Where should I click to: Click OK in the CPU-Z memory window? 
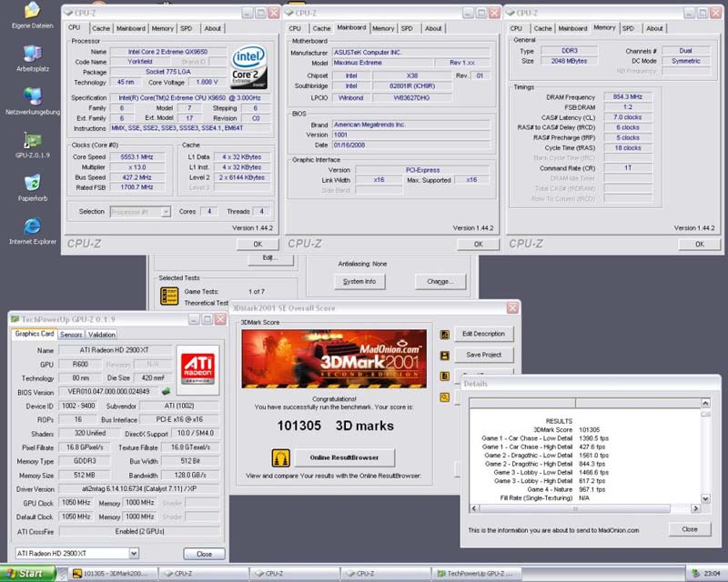click(699, 244)
